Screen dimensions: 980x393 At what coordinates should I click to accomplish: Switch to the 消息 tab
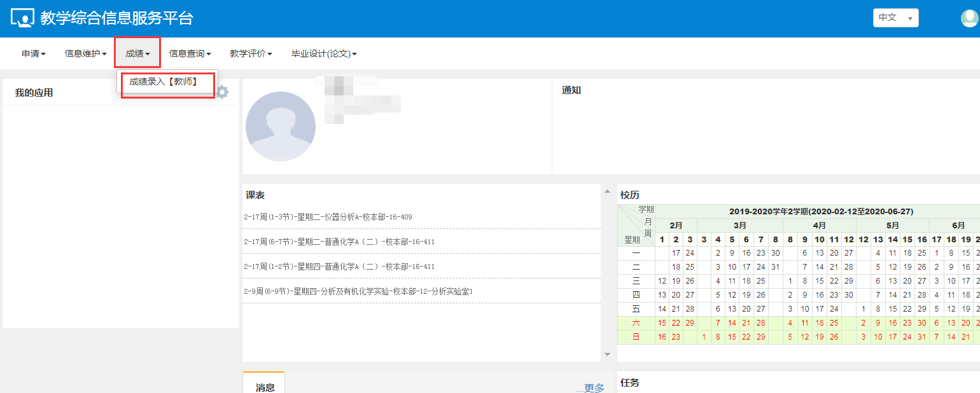pyautogui.click(x=265, y=387)
